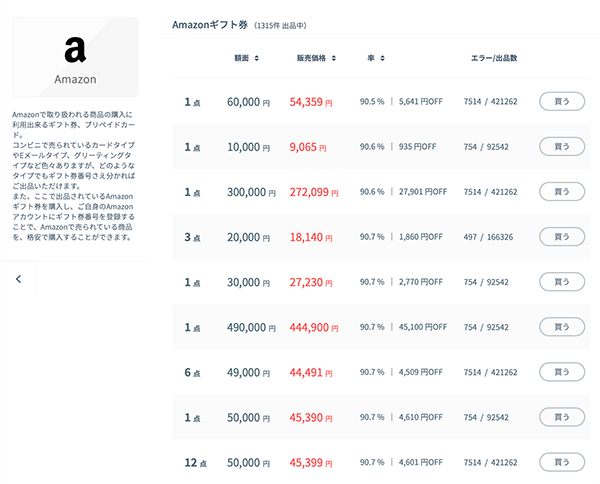Click the red 54,359円 sale price
Image resolution: width=600 pixels, height=484 pixels.
click(x=311, y=102)
